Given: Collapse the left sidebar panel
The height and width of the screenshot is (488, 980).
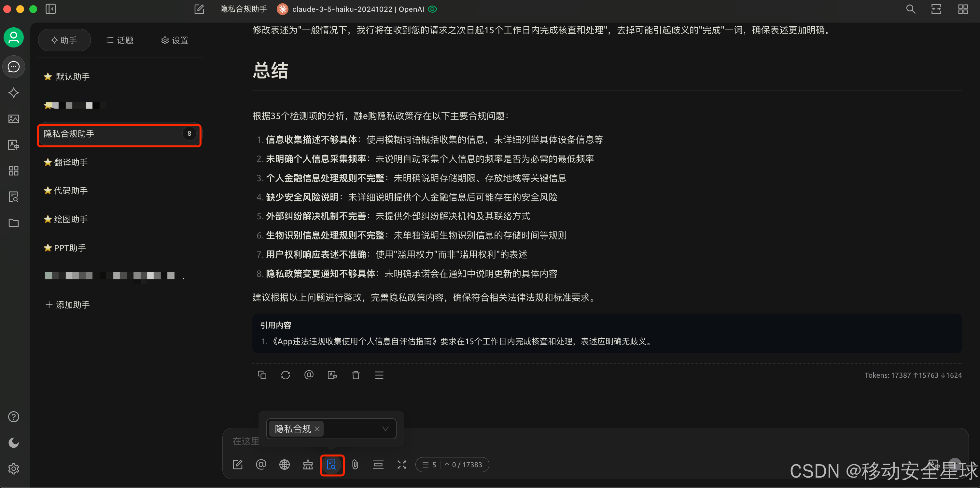Looking at the screenshot, I should 50,9.
